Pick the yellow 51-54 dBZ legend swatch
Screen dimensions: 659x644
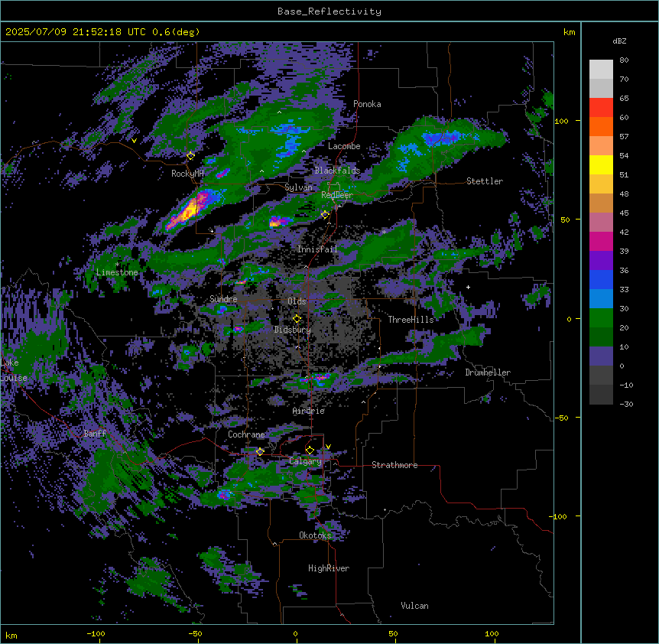pyautogui.click(x=601, y=164)
